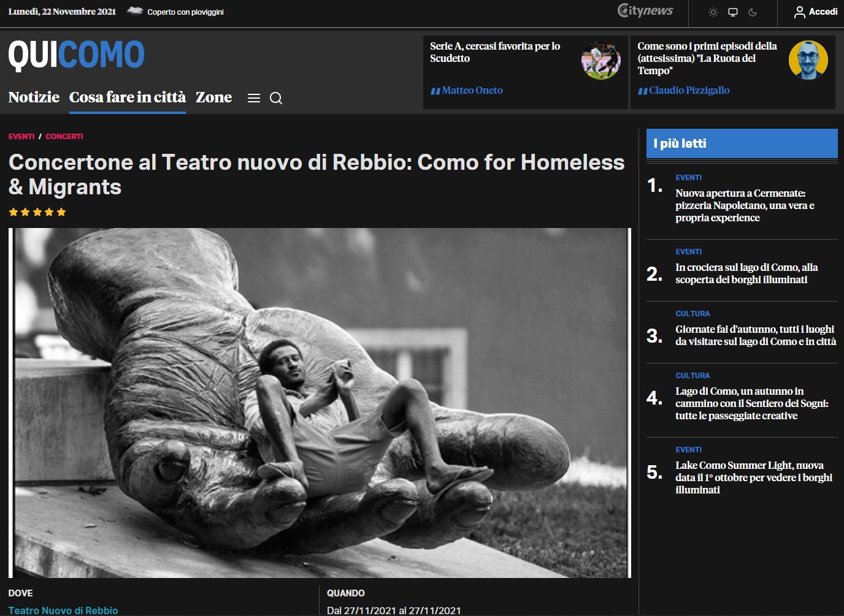The width and height of the screenshot is (844, 616).
Task: Go to Concerti breadcrumb
Action: [64, 137]
